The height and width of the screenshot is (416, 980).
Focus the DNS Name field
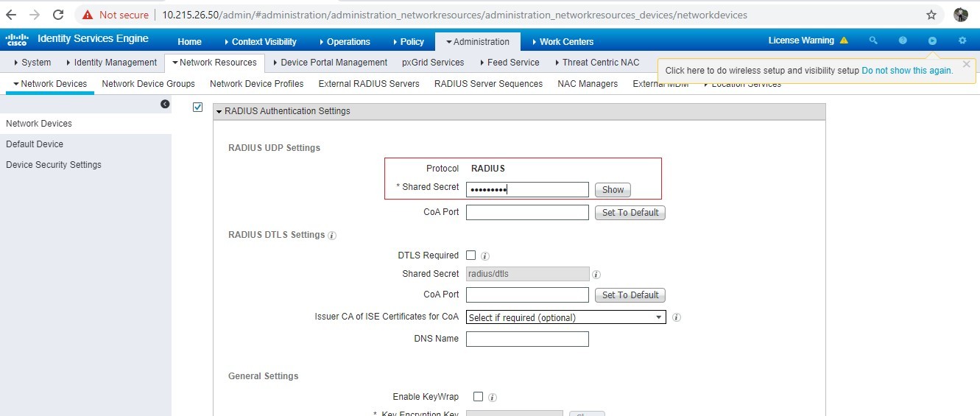[x=527, y=339]
